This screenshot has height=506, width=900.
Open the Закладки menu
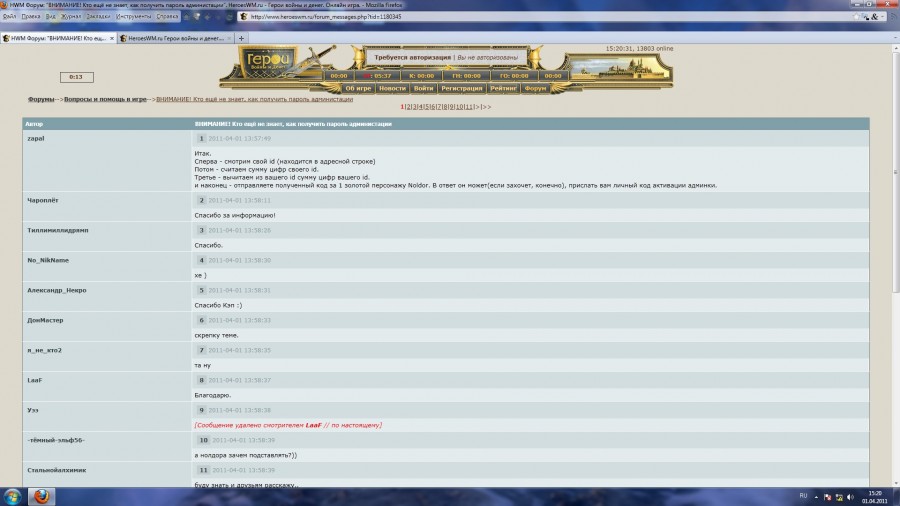[98, 16]
